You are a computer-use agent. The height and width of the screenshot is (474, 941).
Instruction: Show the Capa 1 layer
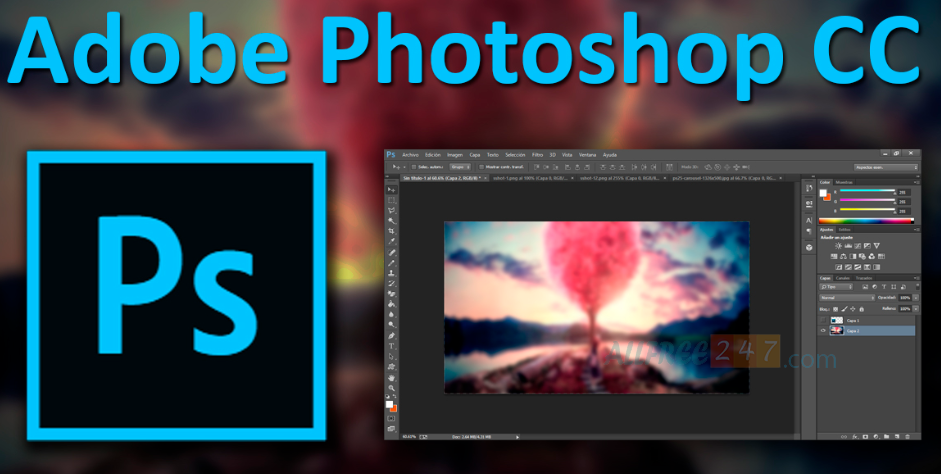(x=823, y=320)
